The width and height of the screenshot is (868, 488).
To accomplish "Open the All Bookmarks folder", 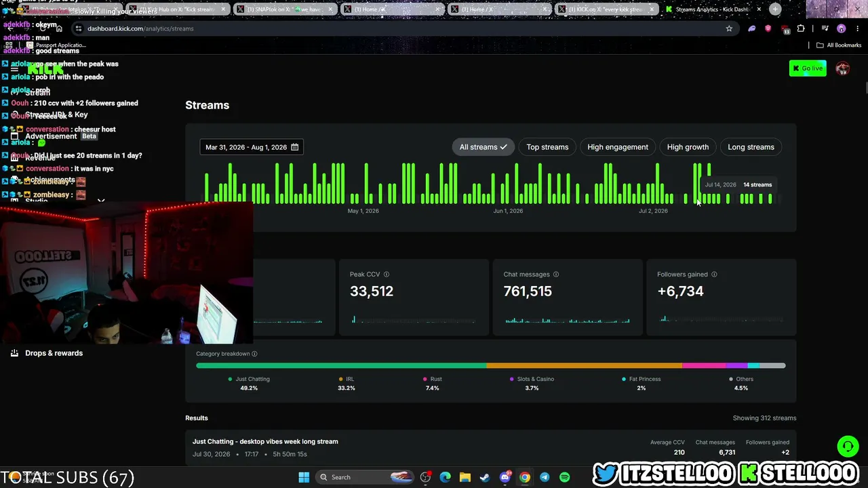I will 839,45.
